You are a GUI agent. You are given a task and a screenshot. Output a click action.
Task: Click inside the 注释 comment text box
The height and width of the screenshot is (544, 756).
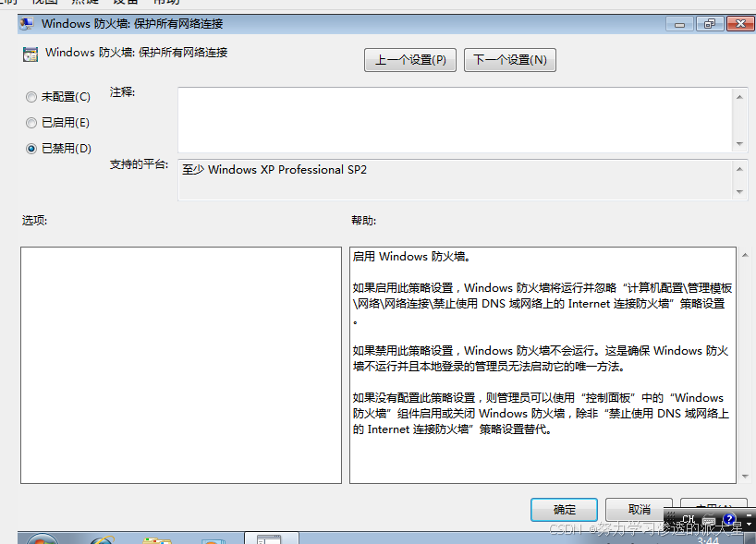455,119
